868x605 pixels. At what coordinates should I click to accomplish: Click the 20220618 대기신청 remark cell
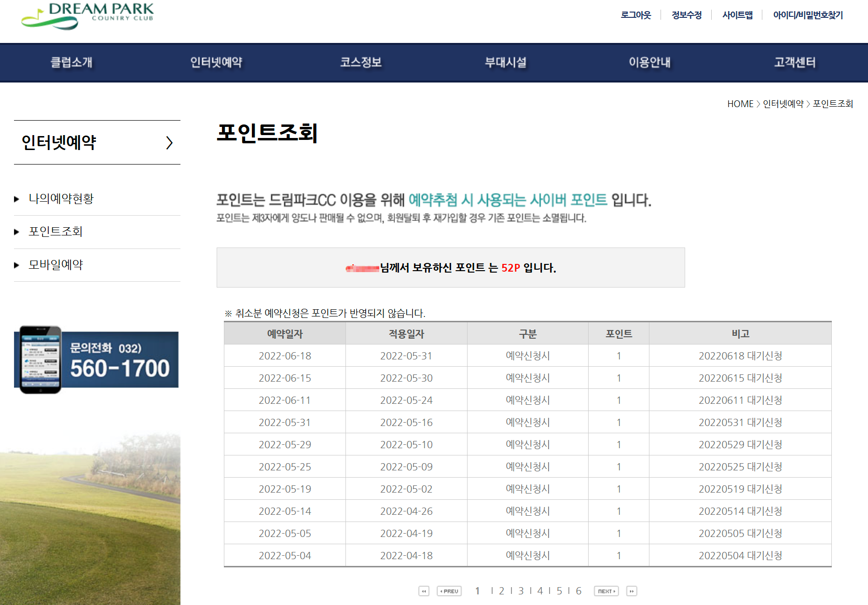[741, 356]
